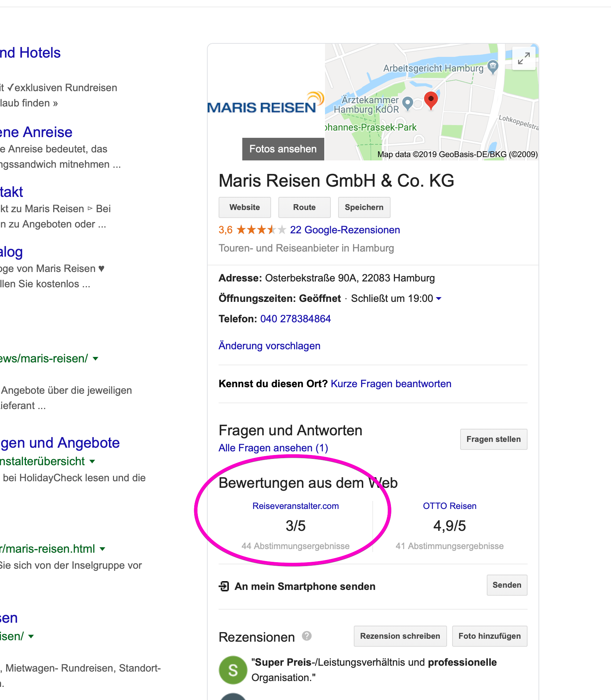This screenshot has width=611, height=700.
Task: Click the 3/5 rating value
Action: click(295, 526)
